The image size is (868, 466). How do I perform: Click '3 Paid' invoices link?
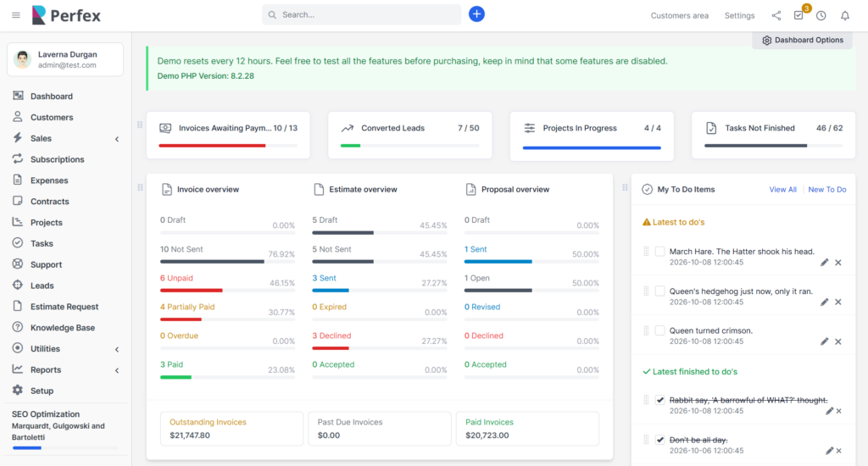[x=171, y=364]
